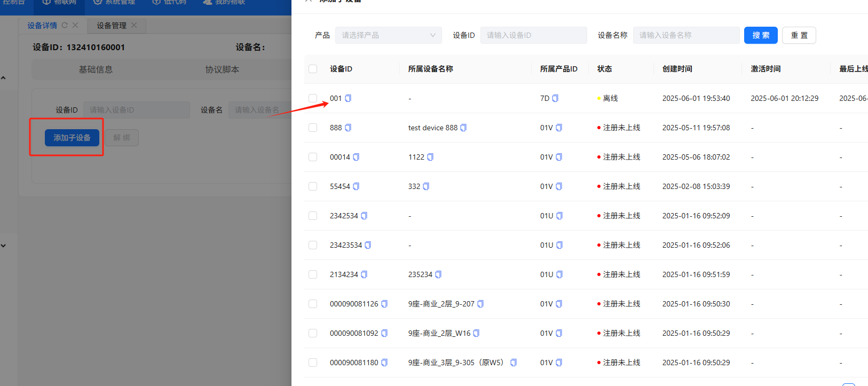This screenshot has width=868, height=386.
Task: Open the 协议脚本 tab
Action: coord(222,69)
